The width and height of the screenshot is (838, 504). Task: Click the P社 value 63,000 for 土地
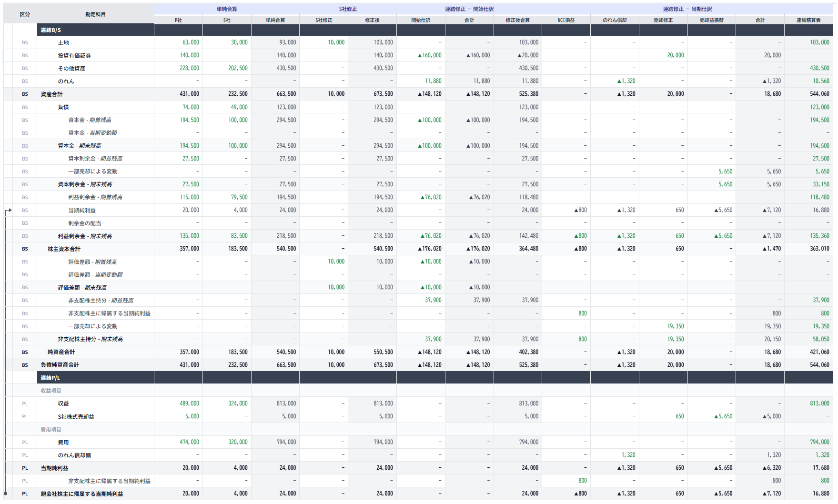(191, 42)
